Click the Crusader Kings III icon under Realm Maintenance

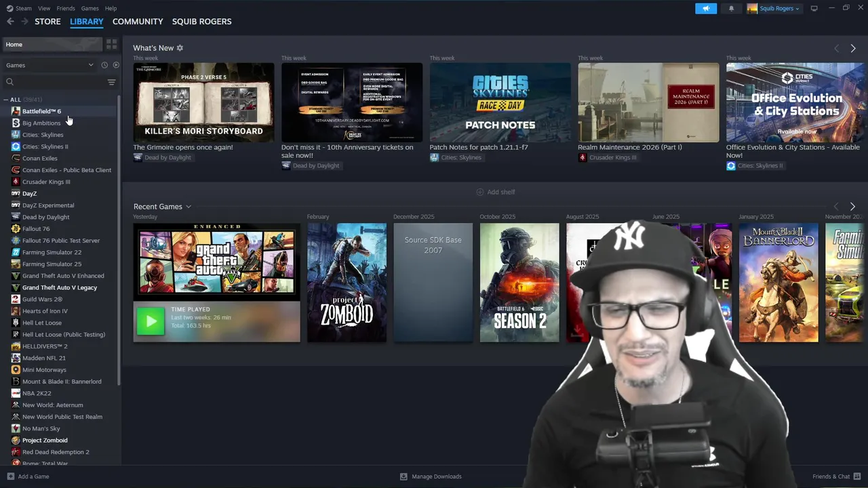click(583, 157)
